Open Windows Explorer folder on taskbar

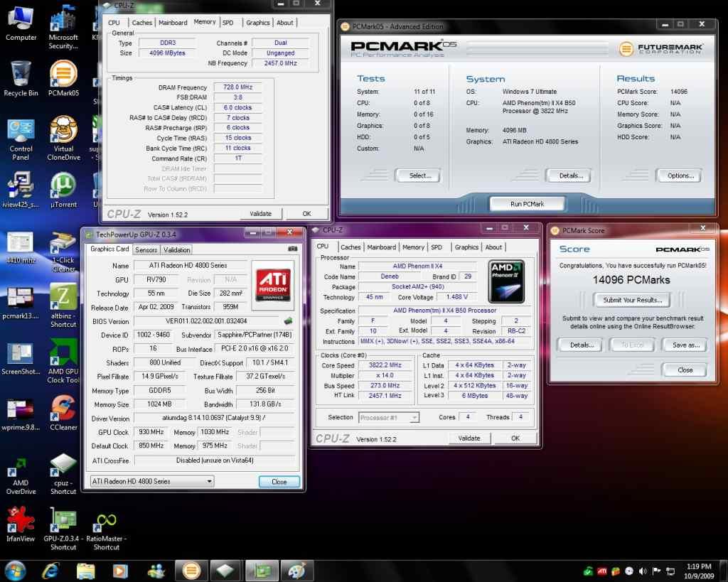click(86, 571)
